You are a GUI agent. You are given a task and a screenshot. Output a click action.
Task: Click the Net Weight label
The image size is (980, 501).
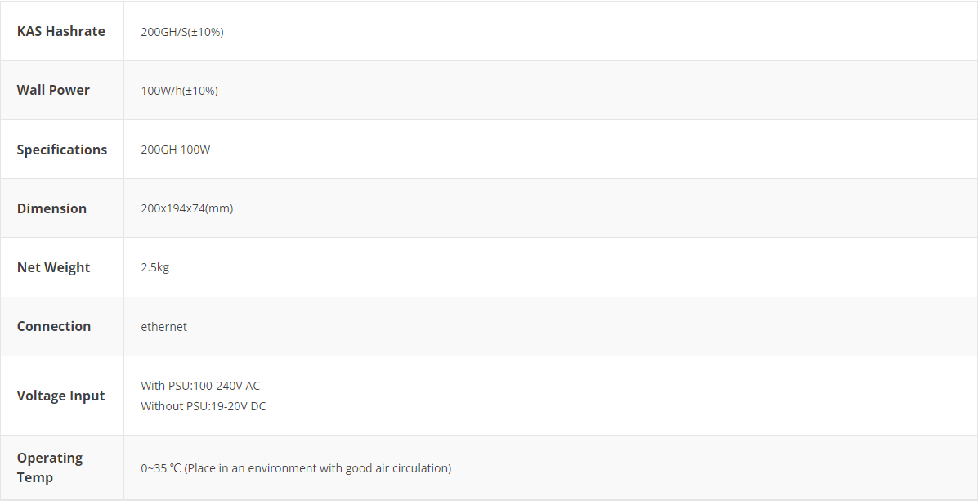tap(54, 267)
